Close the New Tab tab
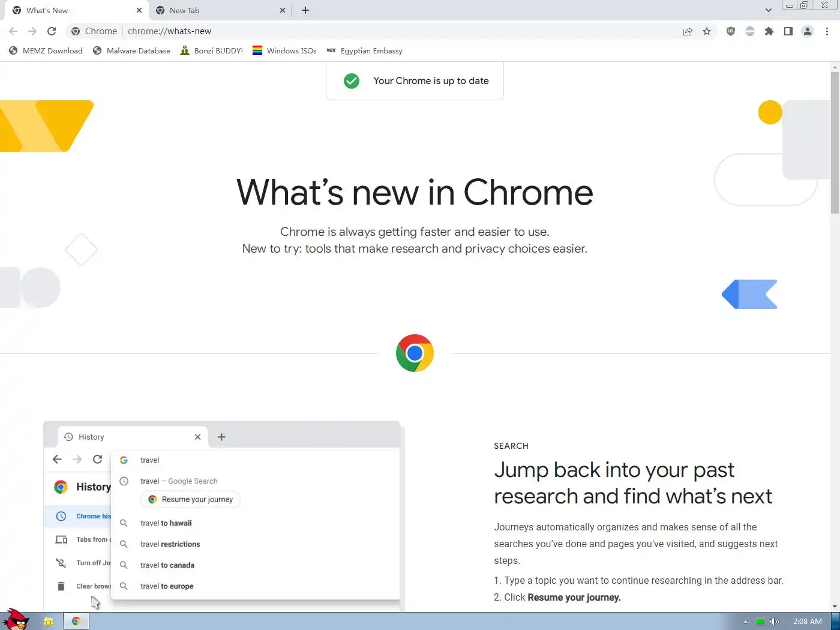This screenshot has width=840, height=630. click(283, 10)
